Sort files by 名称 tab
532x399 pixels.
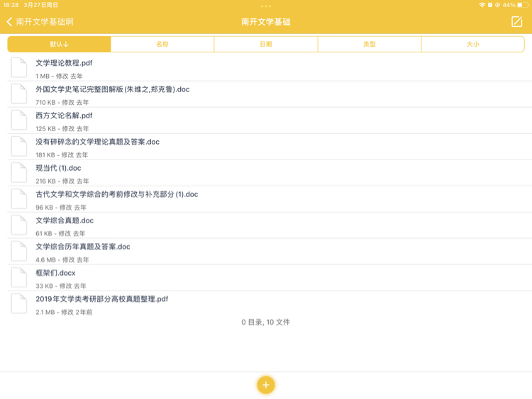coord(162,44)
